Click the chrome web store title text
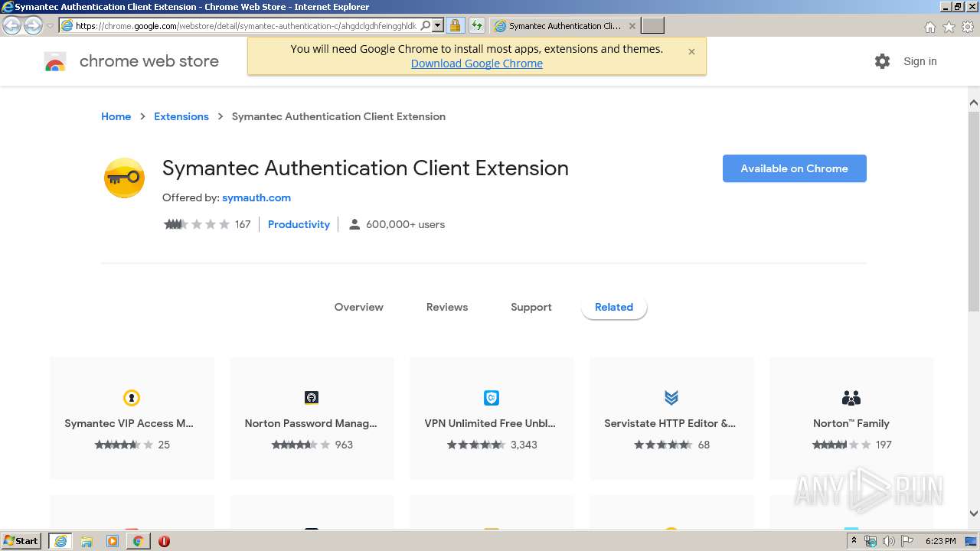Viewport: 980px width, 551px height. pos(149,61)
